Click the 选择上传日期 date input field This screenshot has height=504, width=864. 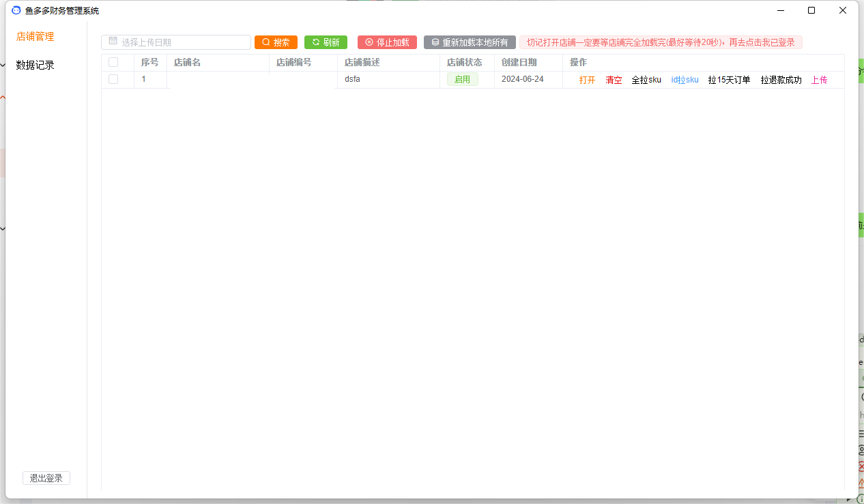[181, 42]
